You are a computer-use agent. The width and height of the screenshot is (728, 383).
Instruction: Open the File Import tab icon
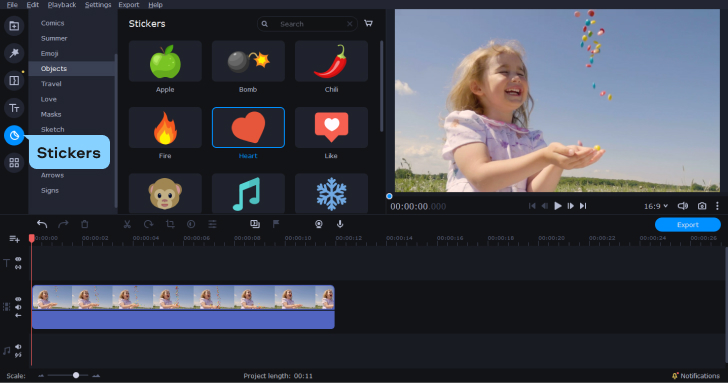click(14, 26)
